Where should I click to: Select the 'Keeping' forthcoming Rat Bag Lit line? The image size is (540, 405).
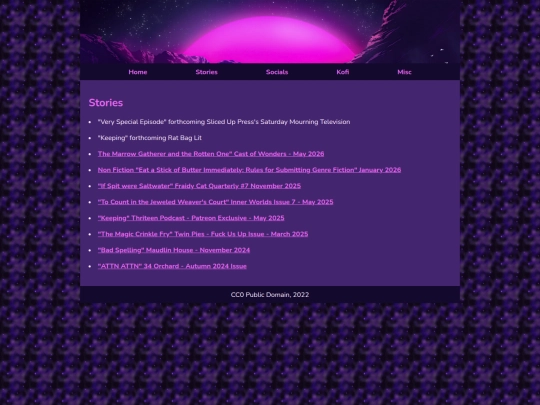coord(149,138)
